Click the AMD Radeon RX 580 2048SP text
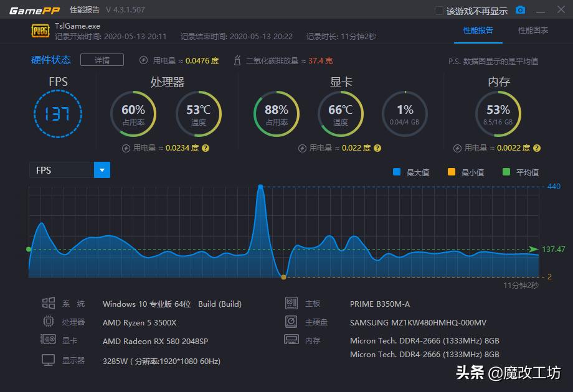Screen dimensions: 573x392 point(155,341)
